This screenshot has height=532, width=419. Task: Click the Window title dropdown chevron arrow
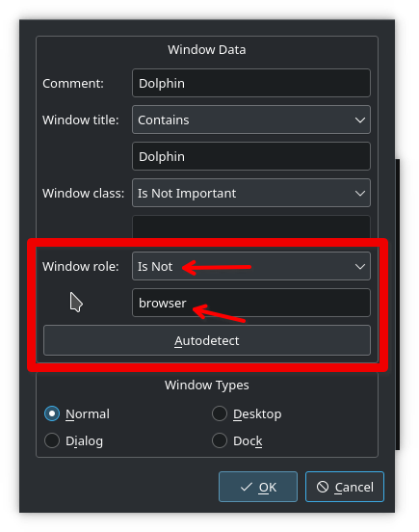(x=359, y=120)
